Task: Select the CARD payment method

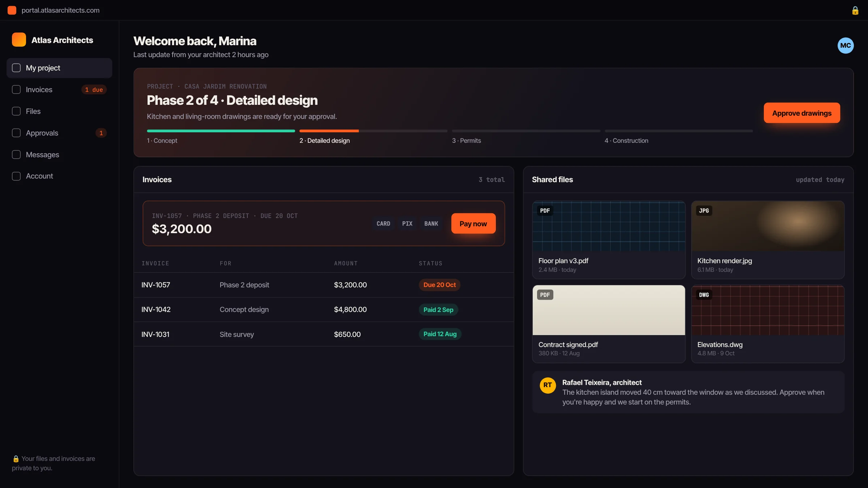Action: pyautogui.click(x=383, y=223)
